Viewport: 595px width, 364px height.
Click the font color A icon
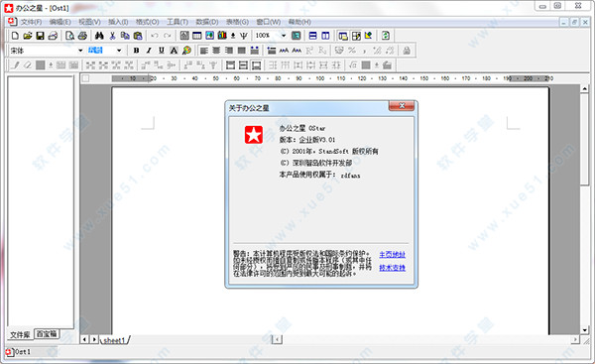[174, 51]
